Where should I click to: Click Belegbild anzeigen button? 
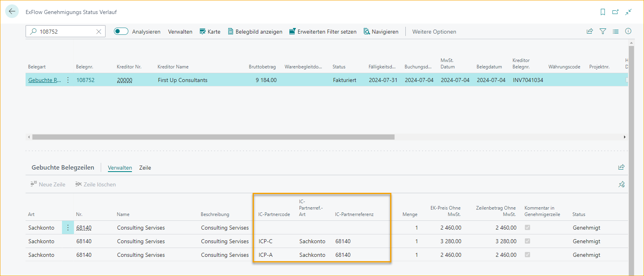click(255, 32)
